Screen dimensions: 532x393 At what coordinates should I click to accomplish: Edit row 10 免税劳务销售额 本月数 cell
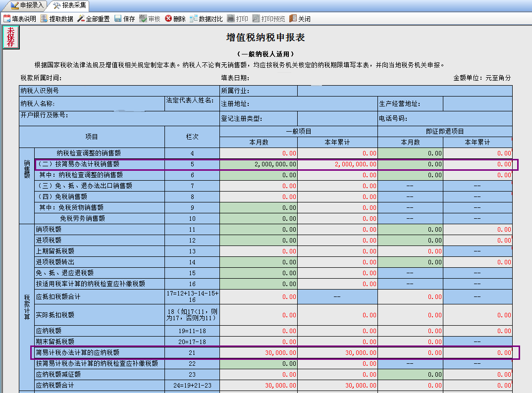click(259, 219)
